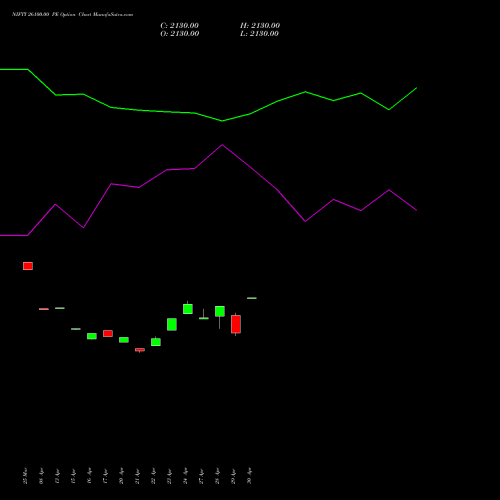The image size is (500, 500).
Task: Select the 23 Apr date label
Action: click(169, 476)
